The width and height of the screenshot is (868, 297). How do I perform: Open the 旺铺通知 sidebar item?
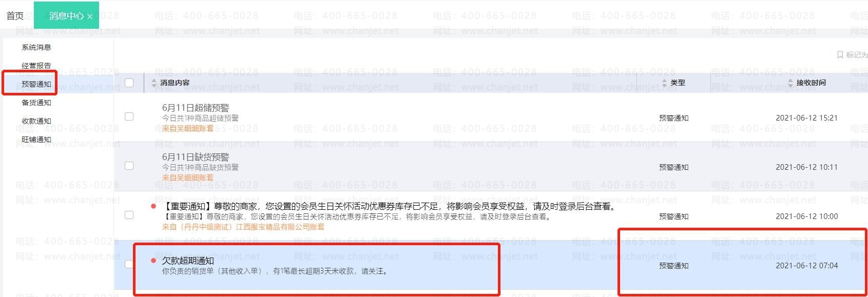(36, 140)
